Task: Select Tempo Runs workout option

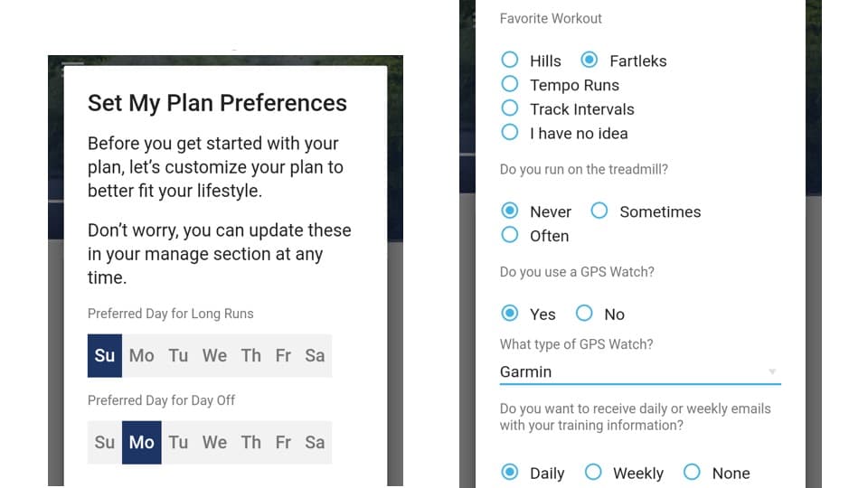Action: pos(509,84)
